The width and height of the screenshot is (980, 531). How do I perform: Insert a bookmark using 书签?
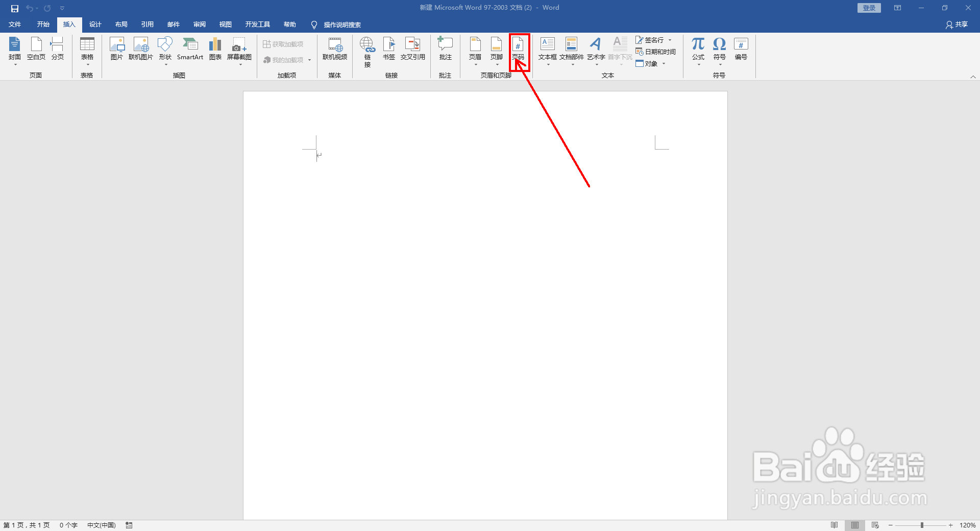(389, 49)
